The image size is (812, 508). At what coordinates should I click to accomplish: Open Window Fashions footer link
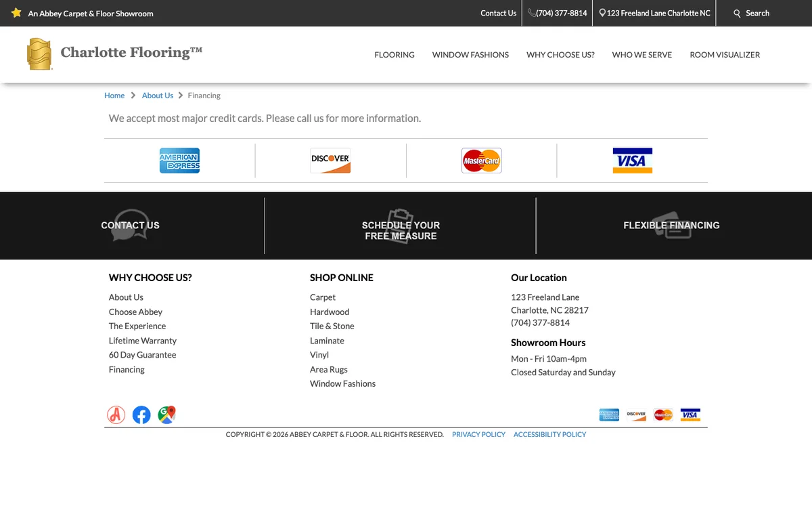pyautogui.click(x=342, y=383)
